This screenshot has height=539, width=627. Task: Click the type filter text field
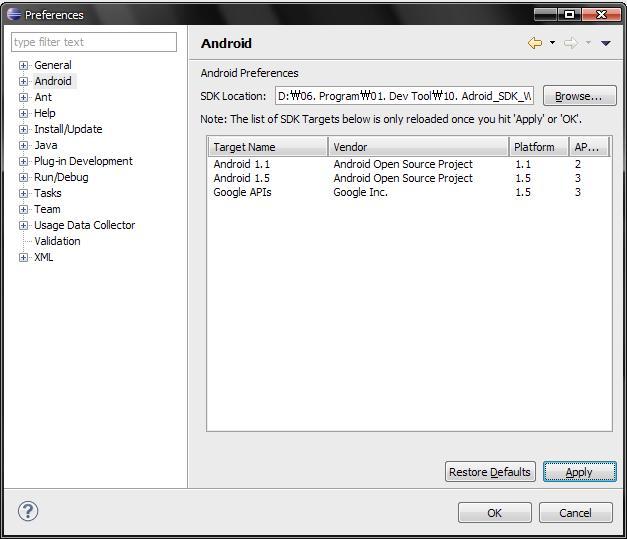click(94, 42)
